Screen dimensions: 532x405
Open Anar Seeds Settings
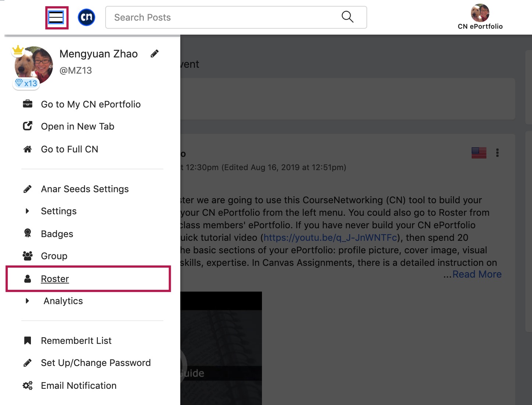click(x=85, y=189)
